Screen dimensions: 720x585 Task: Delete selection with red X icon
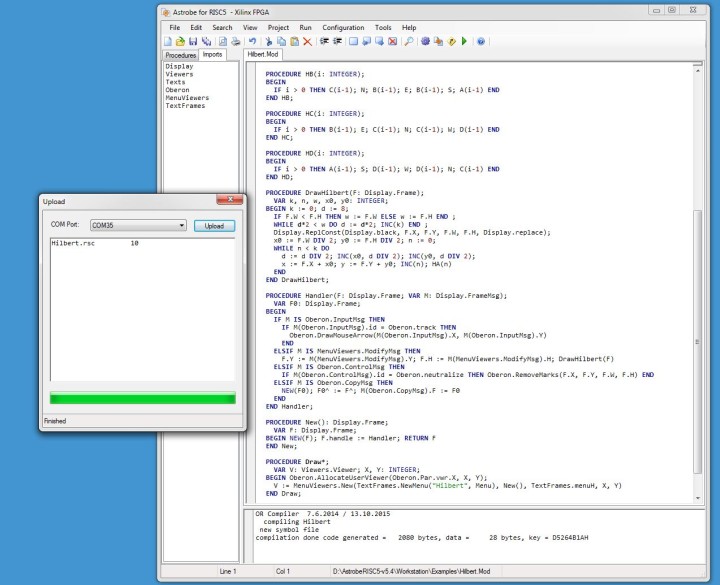point(307,41)
